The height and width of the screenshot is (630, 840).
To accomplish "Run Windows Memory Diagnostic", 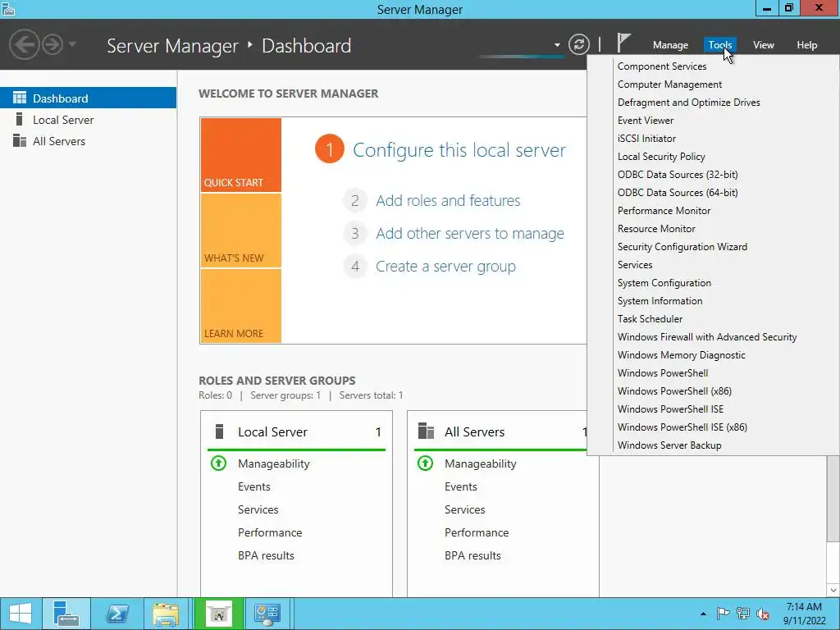I will [681, 354].
